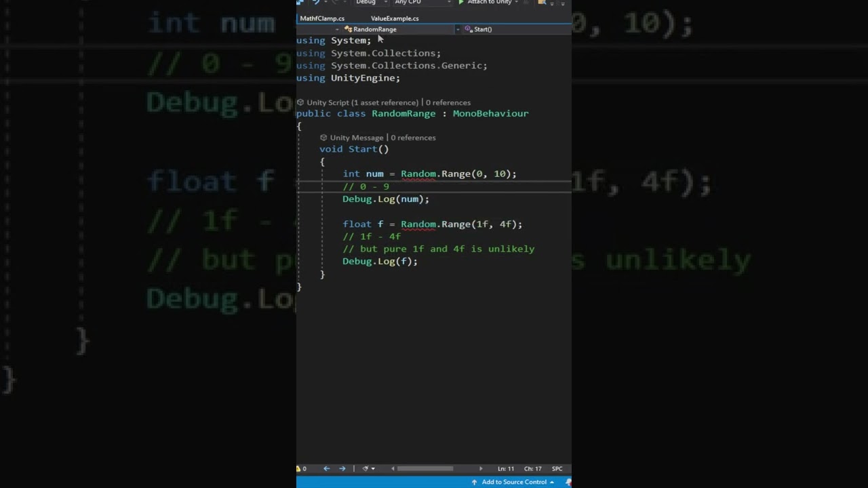Screen dimensions: 868x488
Task: Click Debug.Log(f); line
Action: tap(380, 262)
